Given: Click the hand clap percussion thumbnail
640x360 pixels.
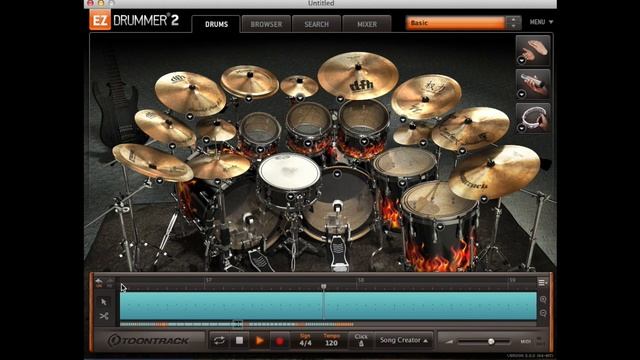Looking at the screenshot, I should coord(533,50).
